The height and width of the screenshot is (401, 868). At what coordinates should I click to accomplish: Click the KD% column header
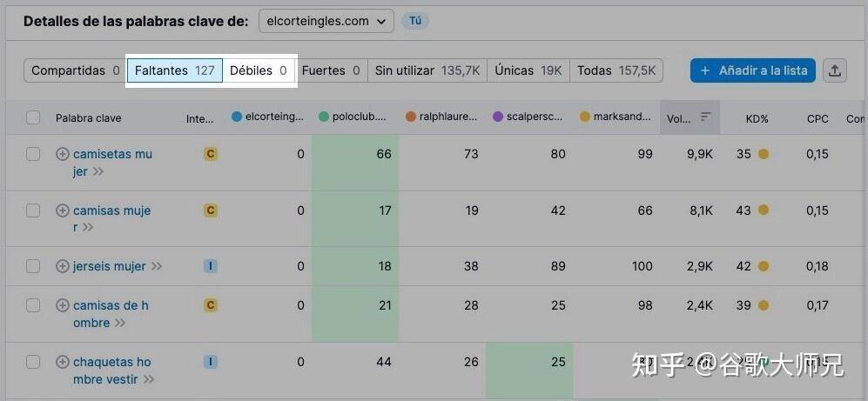756,117
